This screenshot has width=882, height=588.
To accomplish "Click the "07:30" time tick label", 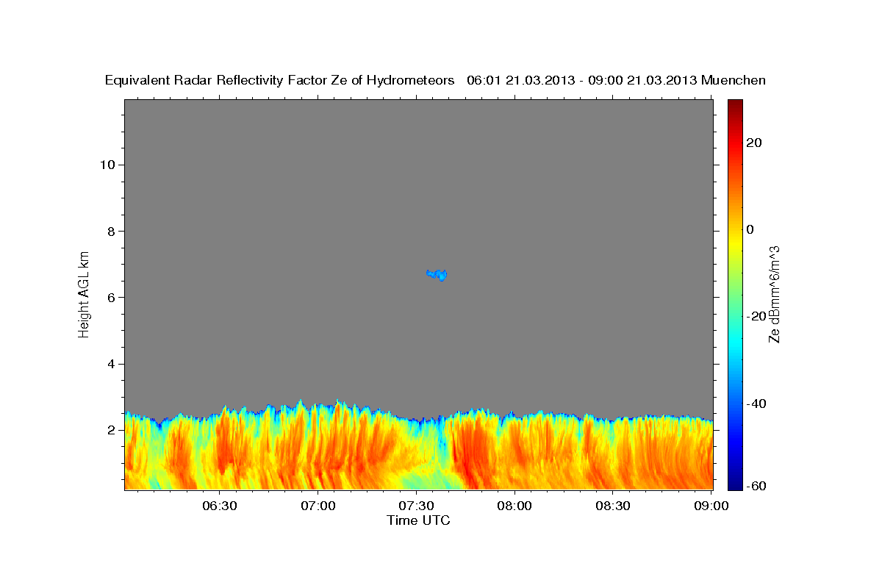I will (x=417, y=506).
